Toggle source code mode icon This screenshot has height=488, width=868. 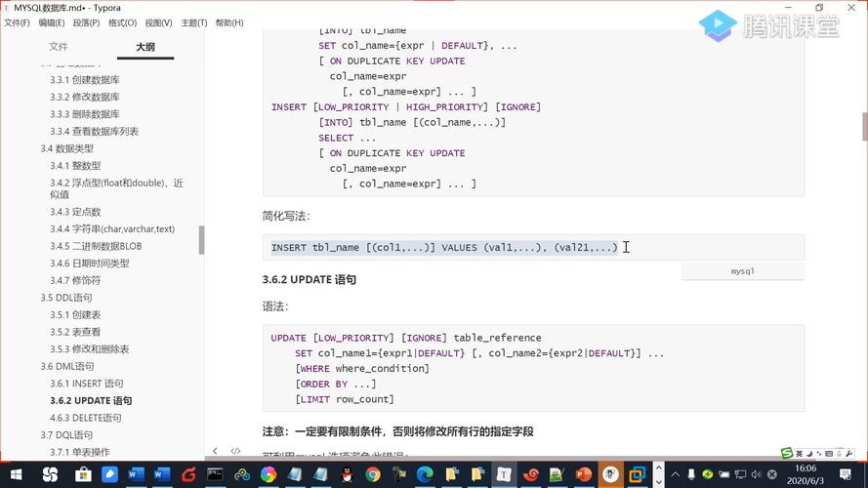coord(235,451)
